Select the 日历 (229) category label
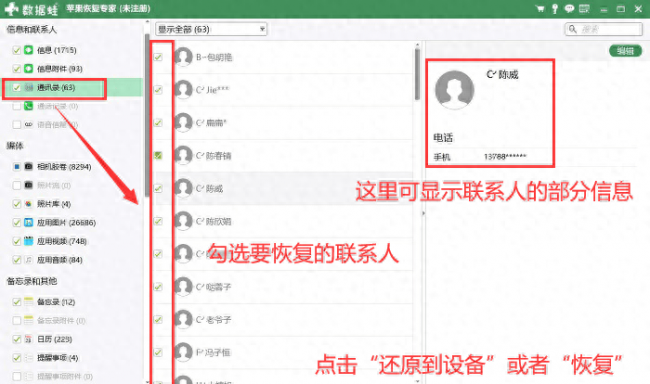650x384 pixels. [x=55, y=339]
